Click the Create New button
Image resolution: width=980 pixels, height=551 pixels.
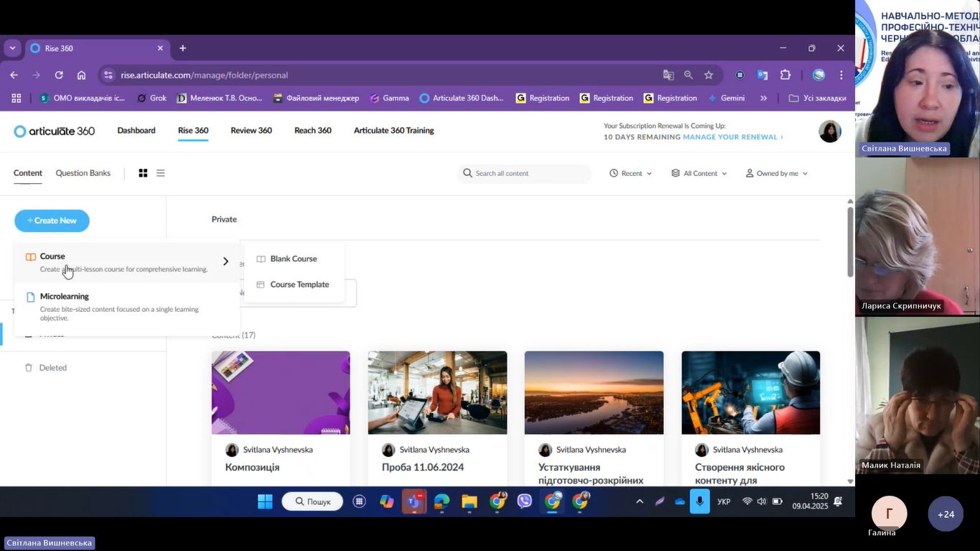[52, 221]
